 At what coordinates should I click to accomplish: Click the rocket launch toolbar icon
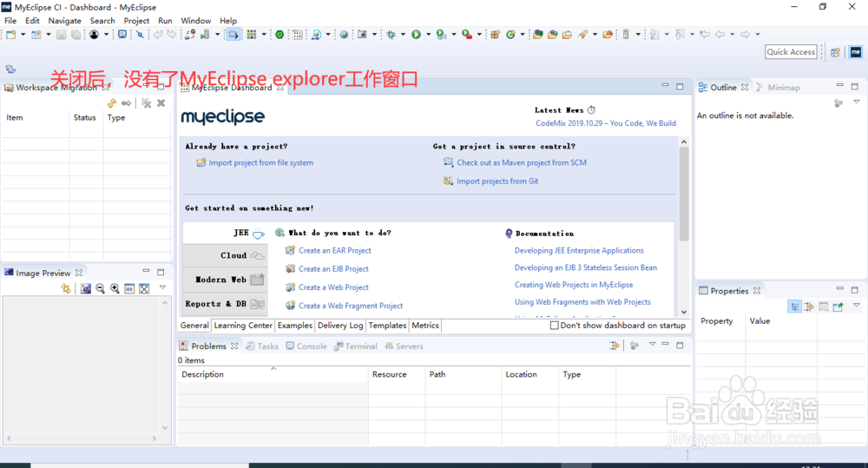tap(582, 35)
